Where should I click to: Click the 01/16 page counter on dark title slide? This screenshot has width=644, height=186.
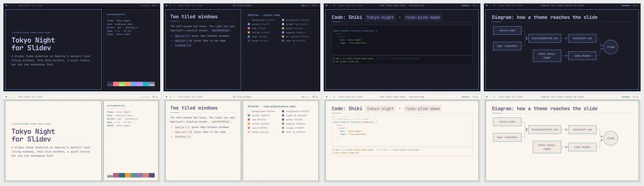point(155,6)
